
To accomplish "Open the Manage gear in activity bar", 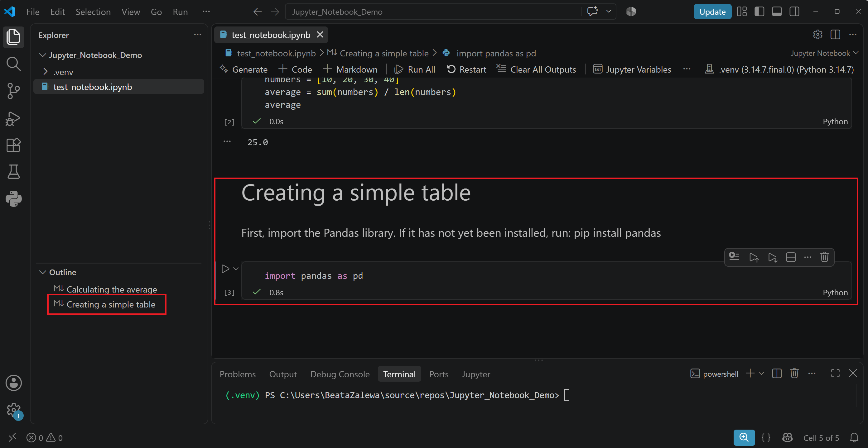I will [x=13, y=410].
